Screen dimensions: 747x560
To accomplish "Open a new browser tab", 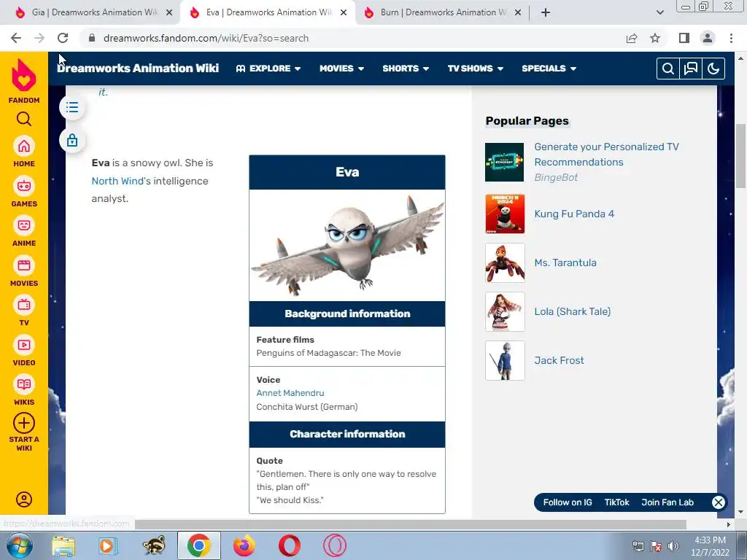I will pos(546,12).
